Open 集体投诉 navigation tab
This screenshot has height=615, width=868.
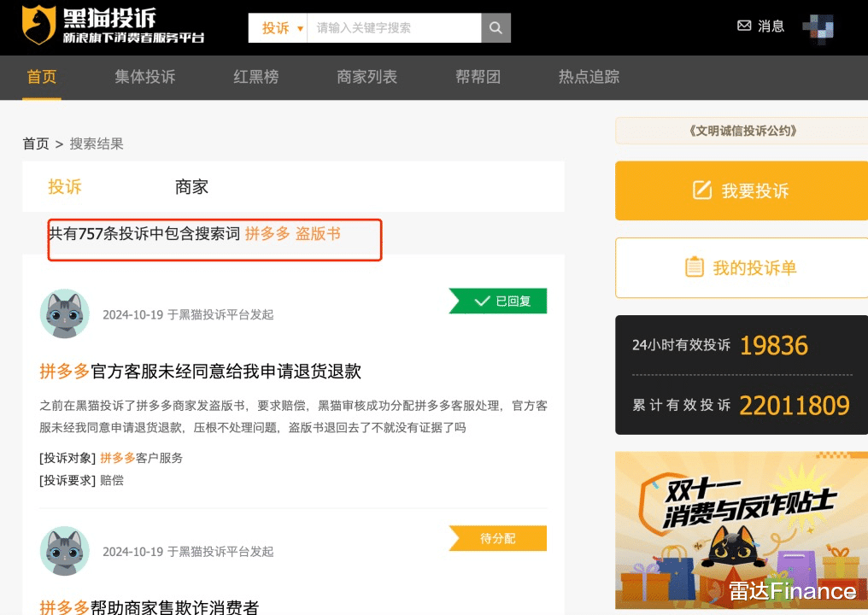pyautogui.click(x=145, y=77)
